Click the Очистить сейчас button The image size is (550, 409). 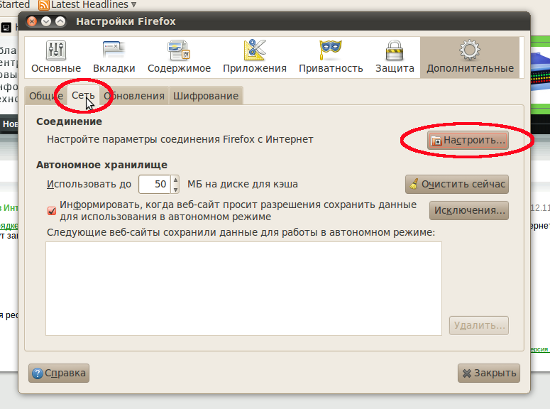point(457,184)
